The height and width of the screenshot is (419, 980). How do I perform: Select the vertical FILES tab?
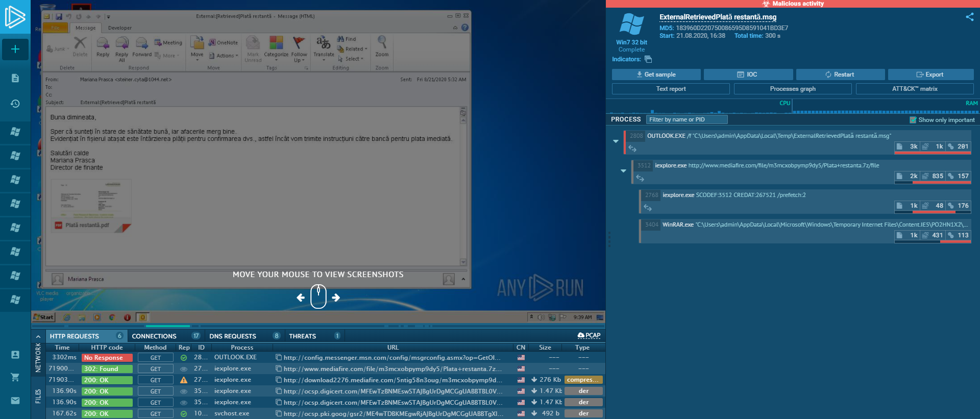pos(38,396)
